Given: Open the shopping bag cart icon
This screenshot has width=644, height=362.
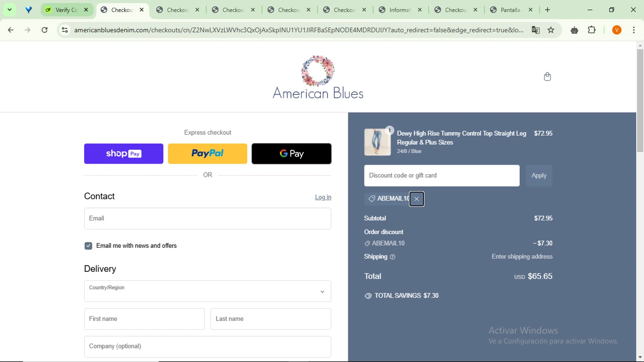Looking at the screenshot, I should tap(547, 76).
